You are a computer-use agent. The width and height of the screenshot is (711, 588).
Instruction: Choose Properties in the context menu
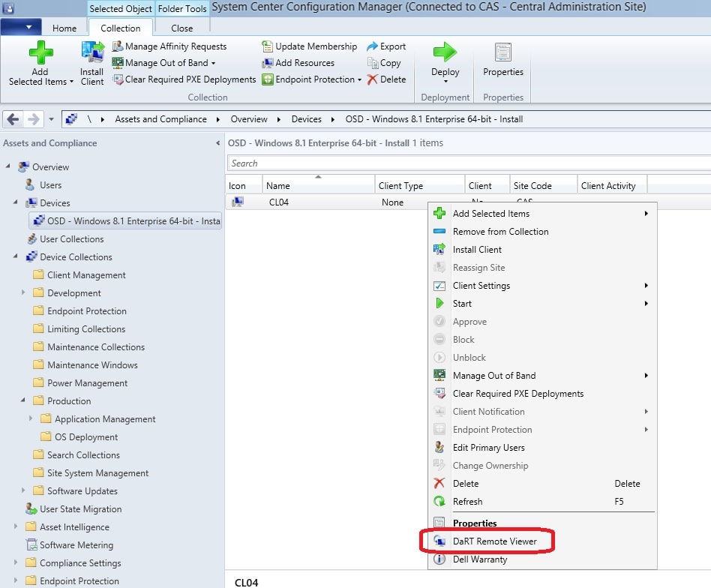542,523
